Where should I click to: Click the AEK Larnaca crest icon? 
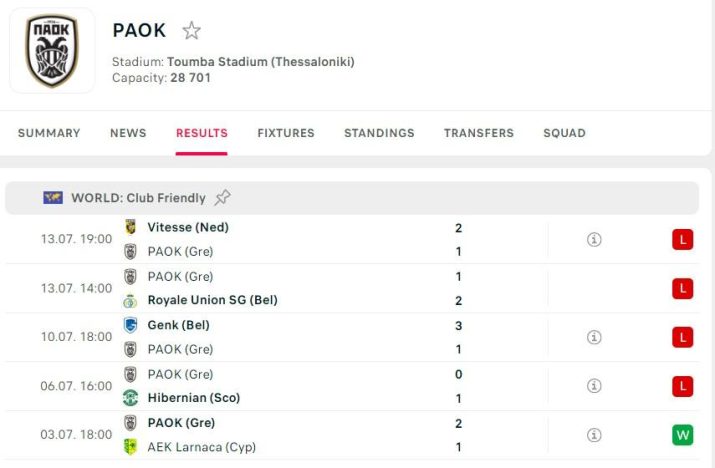coord(130,447)
